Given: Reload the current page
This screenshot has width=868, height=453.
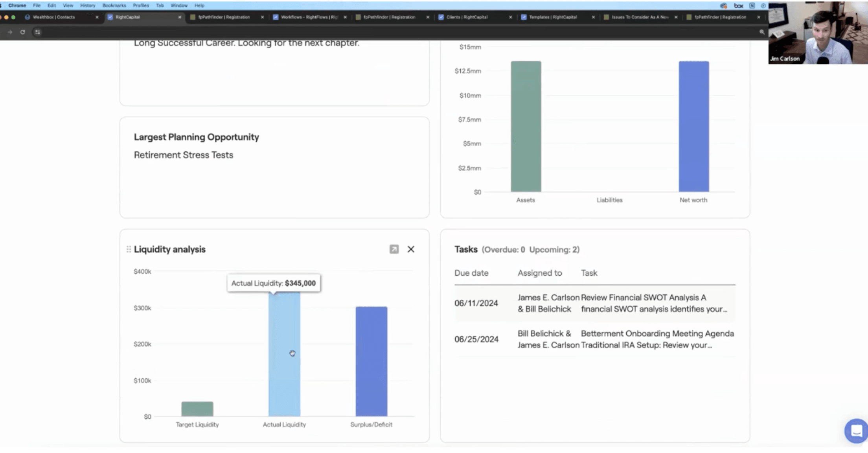Looking at the screenshot, I should coord(23,32).
